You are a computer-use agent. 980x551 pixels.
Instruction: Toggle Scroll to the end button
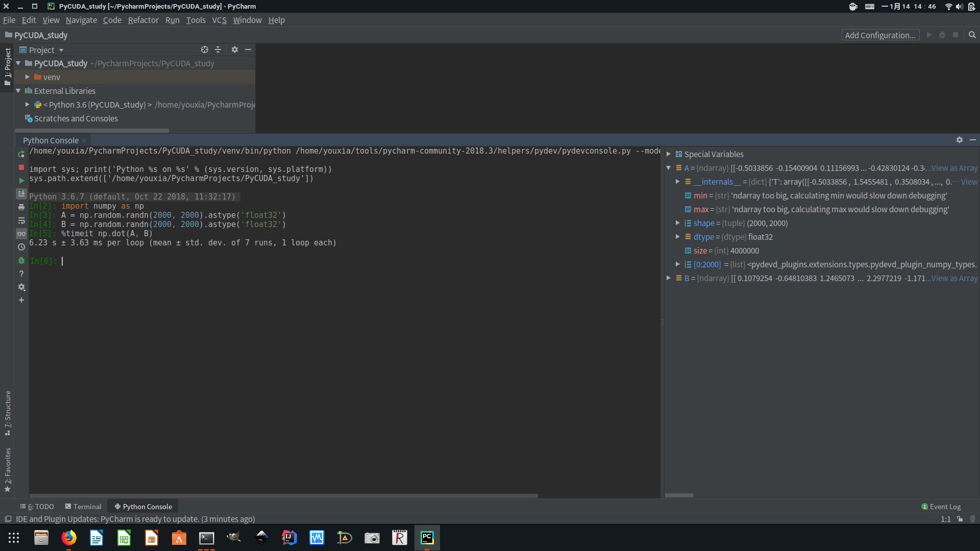21,194
